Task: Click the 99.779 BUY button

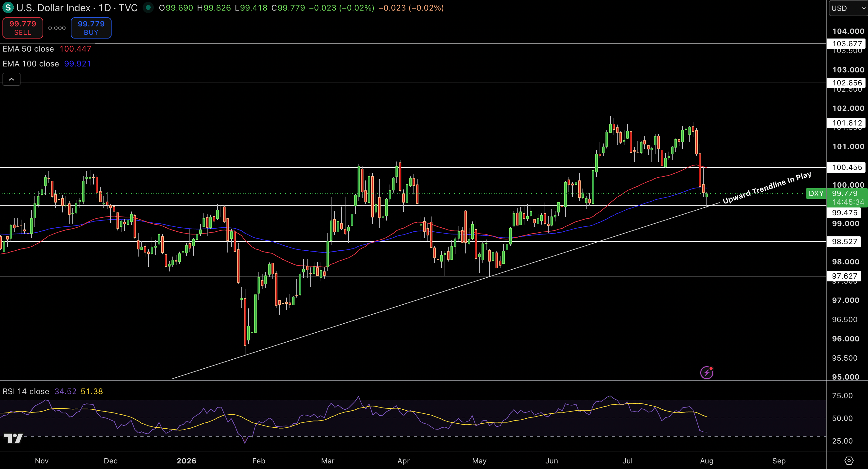Action: tap(91, 28)
